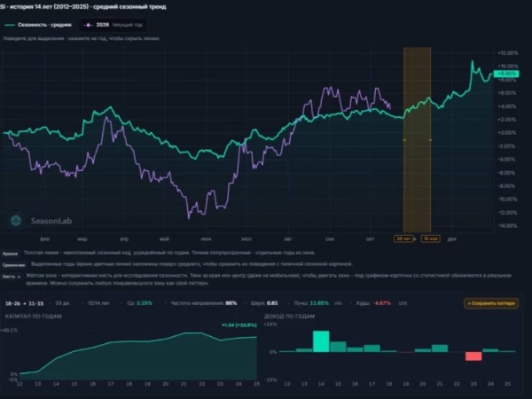Click the average return value 2.15%
The height and width of the screenshot is (399, 532).
point(145,303)
